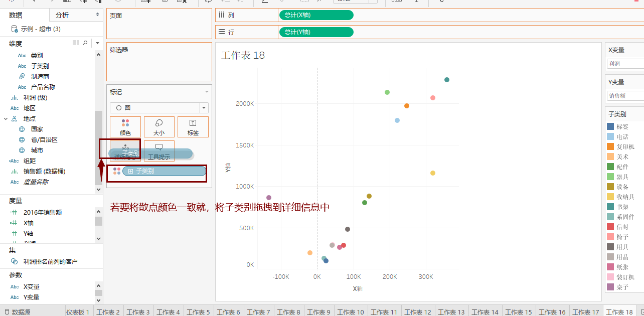Select the Y变量 parameter in 参数 list
Viewport: 644px width, 316px height.
click(31, 297)
